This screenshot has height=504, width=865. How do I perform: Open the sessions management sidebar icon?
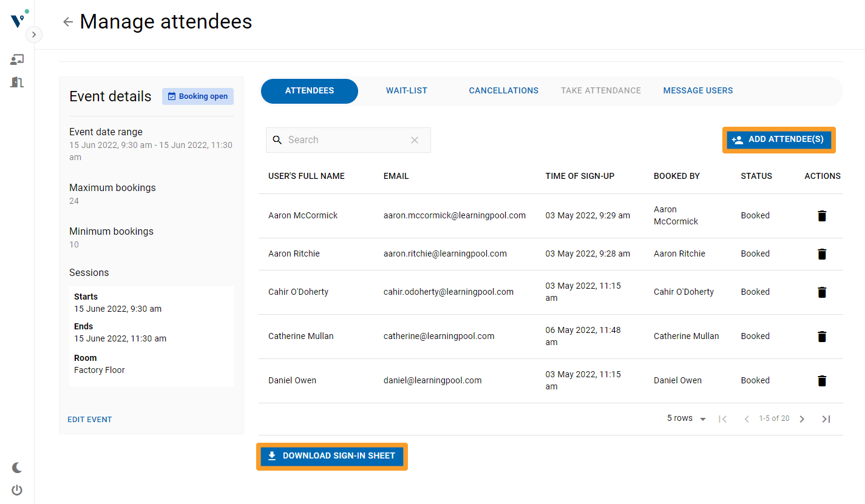16,59
